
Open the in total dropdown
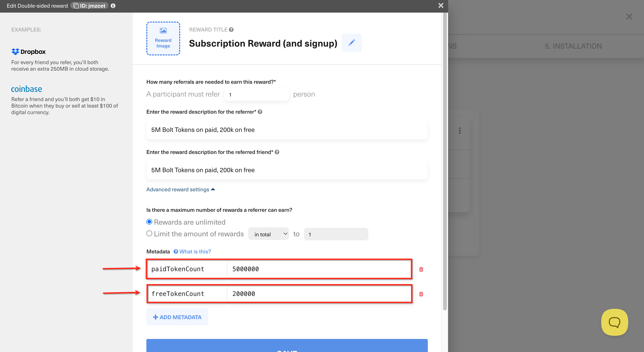point(268,234)
